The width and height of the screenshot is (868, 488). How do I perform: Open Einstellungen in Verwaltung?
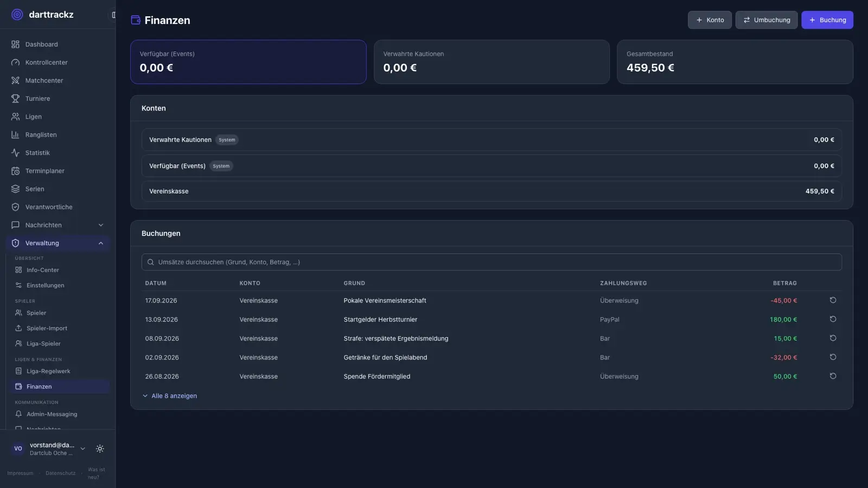point(60,285)
